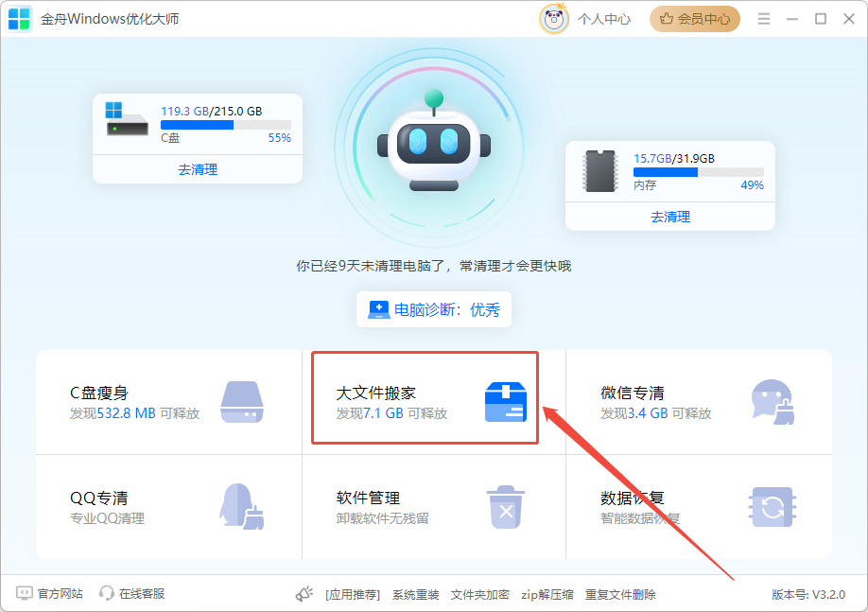Image resolution: width=868 pixels, height=612 pixels.
Task: Open 个人中心 personal center
Action: pyautogui.click(x=604, y=19)
